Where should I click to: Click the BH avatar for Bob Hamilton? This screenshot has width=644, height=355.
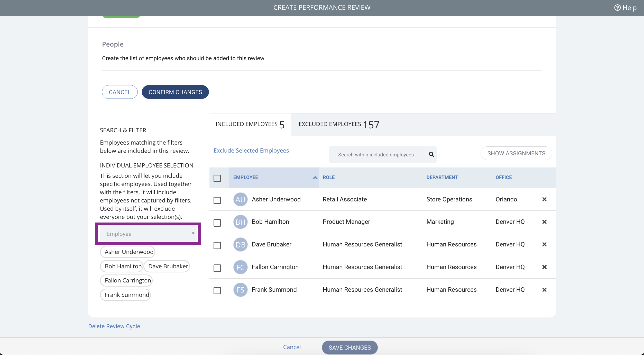point(240,222)
